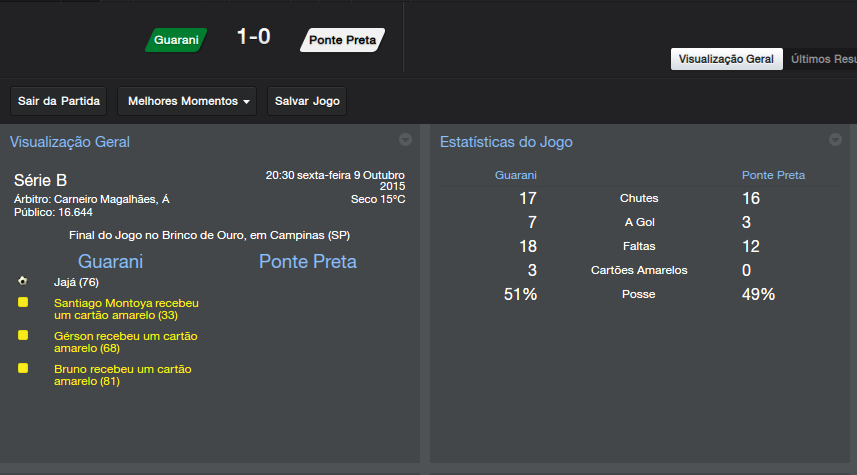Click the 1-0 match score
857x475 pixels.
pyautogui.click(x=253, y=38)
